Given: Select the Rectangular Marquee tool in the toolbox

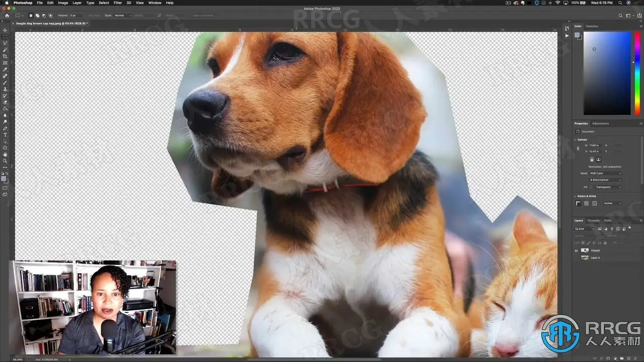Looking at the screenshot, I should tap(6, 37).
